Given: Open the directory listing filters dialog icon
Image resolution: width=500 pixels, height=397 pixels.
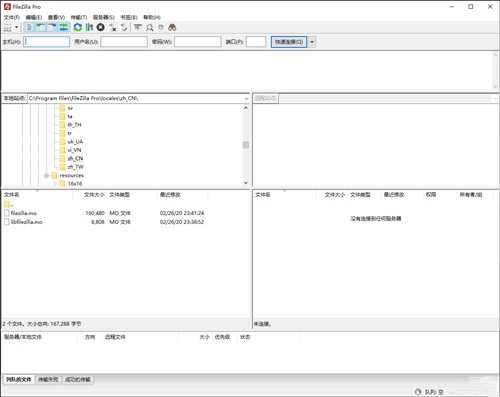Looking at the screenshot, I should coord(138,27).
